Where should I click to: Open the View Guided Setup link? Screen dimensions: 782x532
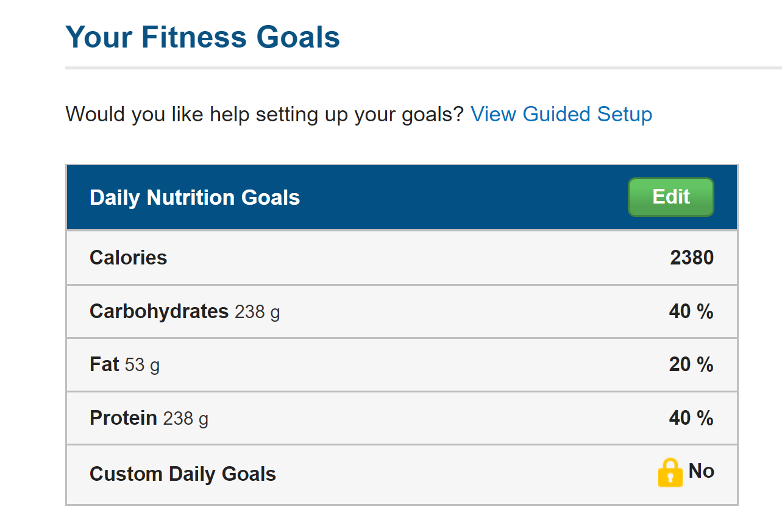click(x=561, y=115)
